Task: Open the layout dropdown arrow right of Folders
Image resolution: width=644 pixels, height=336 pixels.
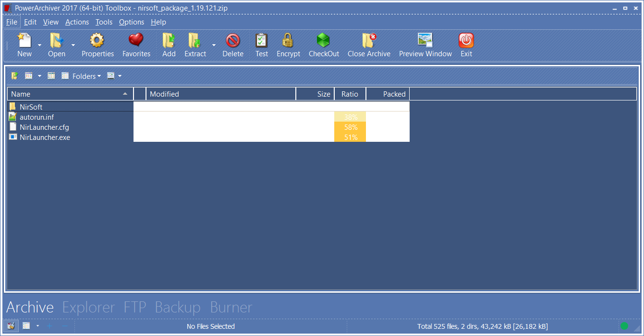Action: coord(120,76)
